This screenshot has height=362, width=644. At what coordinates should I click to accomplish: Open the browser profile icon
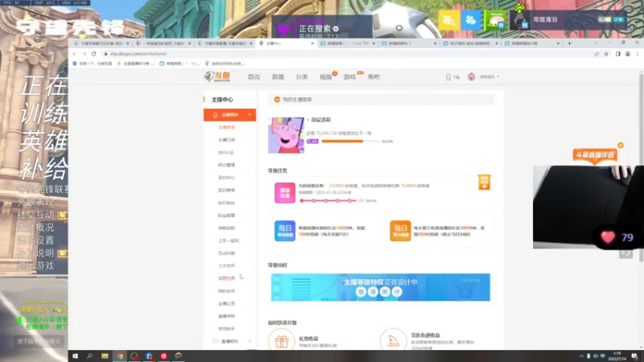pyautogui.click(x=628, y=54)
